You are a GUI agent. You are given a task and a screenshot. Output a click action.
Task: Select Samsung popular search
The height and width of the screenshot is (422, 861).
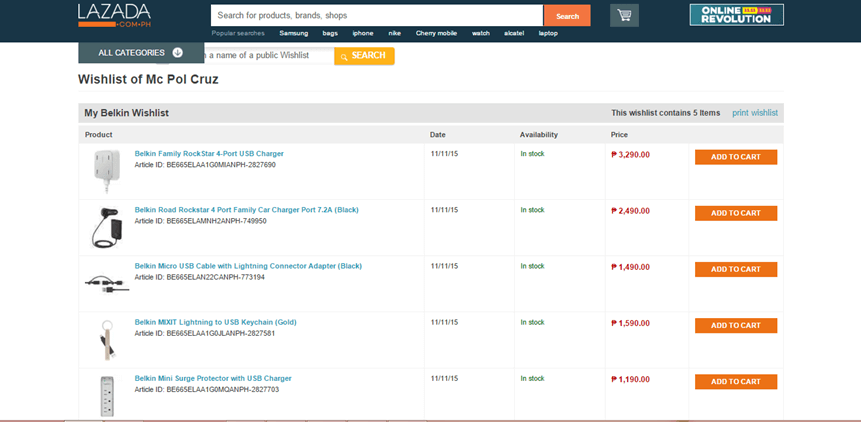click(294, 33)
